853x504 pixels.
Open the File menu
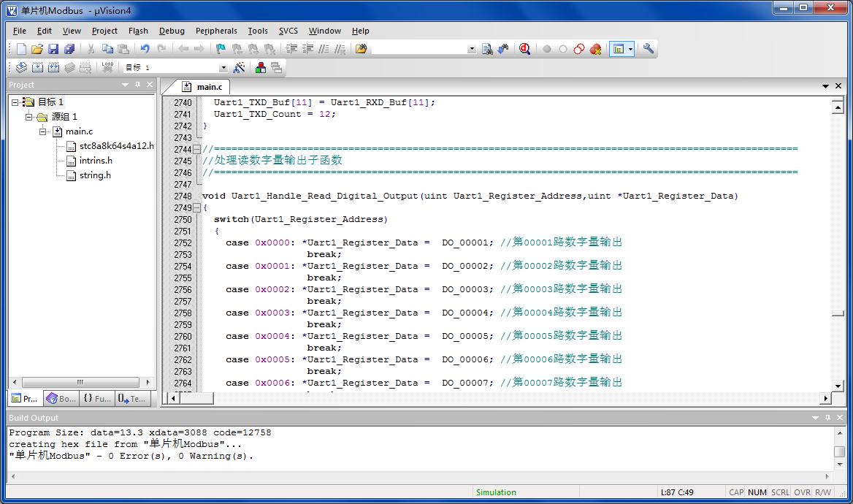(20, 31)
